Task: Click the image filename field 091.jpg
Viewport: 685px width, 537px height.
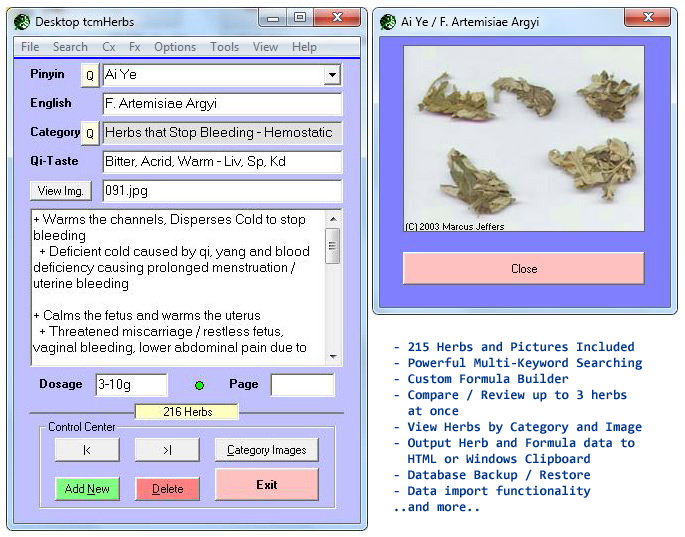Action: (222, 191)
